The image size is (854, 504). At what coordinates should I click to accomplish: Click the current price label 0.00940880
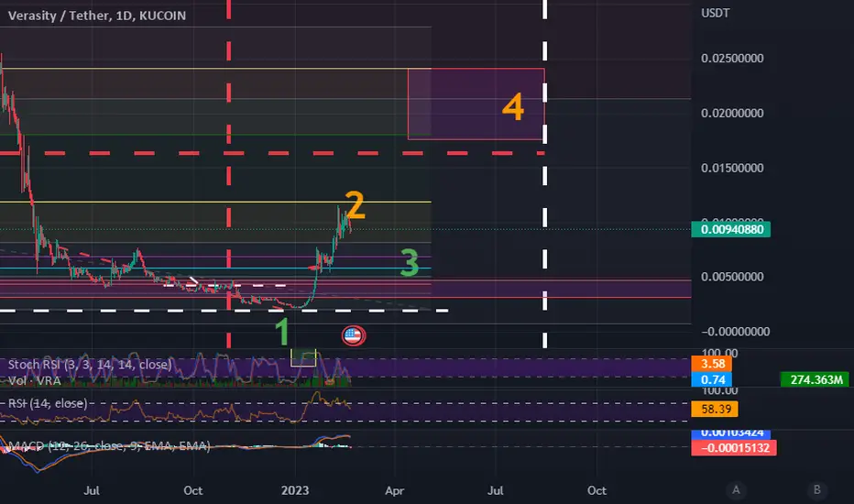[x=731, y=229]
